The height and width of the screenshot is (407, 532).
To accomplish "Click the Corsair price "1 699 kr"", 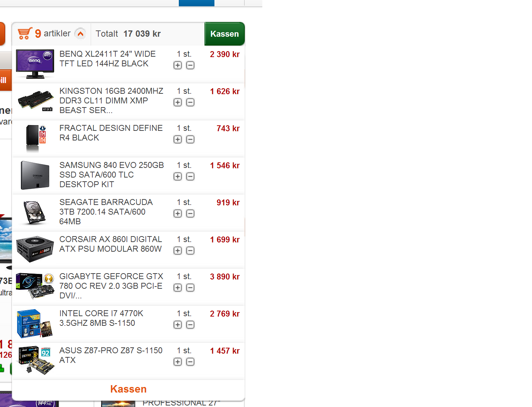I will click(225, 240).
